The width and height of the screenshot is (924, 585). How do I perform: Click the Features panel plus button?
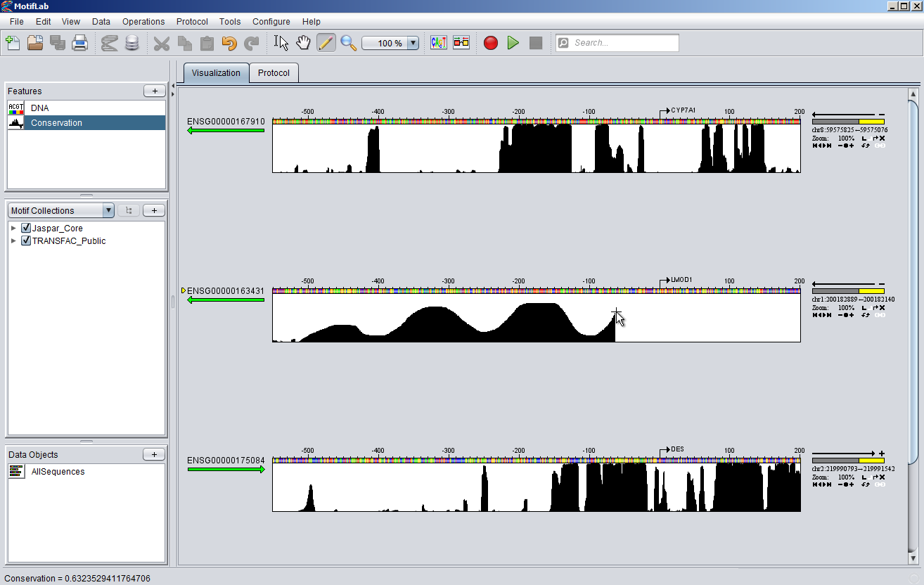(154, 91)
